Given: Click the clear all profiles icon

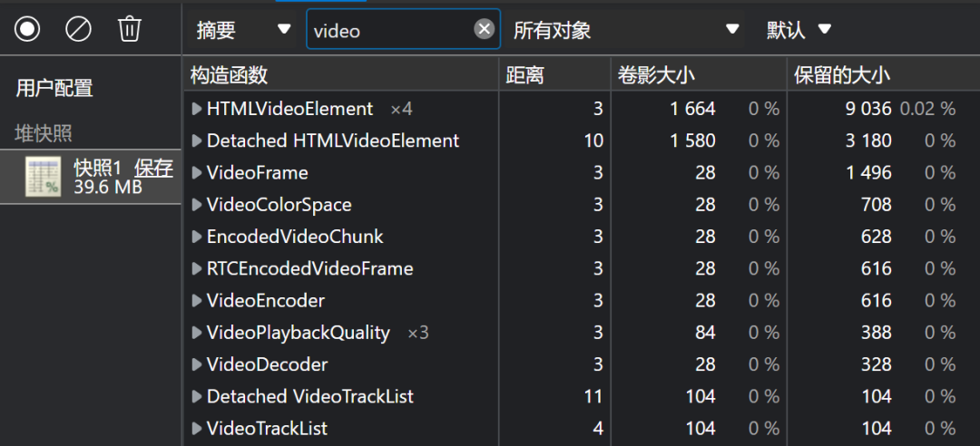Looking at the screenshot, I should pyautogui.click(x=78, y=29).
